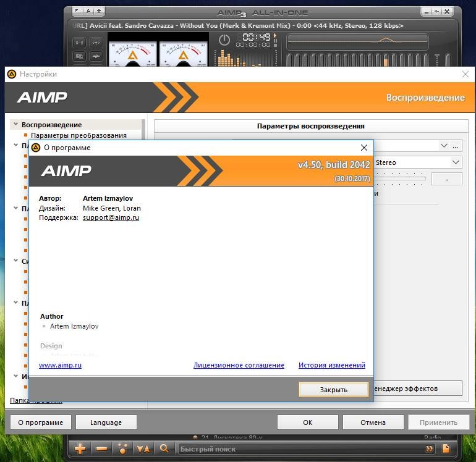Click the rightmost vertical slider in the player
This screenshot has height=462, width=476.
(x=448, y=60)
